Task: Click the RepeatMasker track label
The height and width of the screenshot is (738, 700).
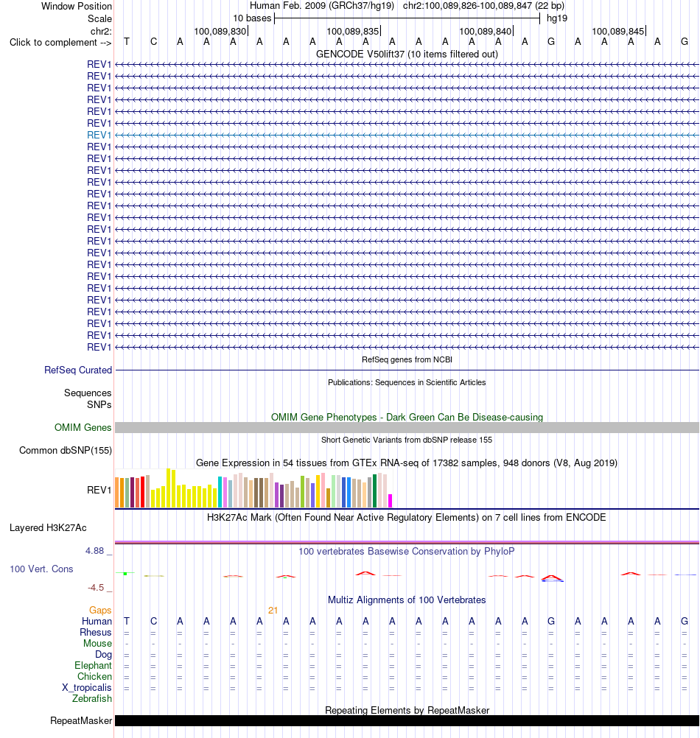Action: 81,720
